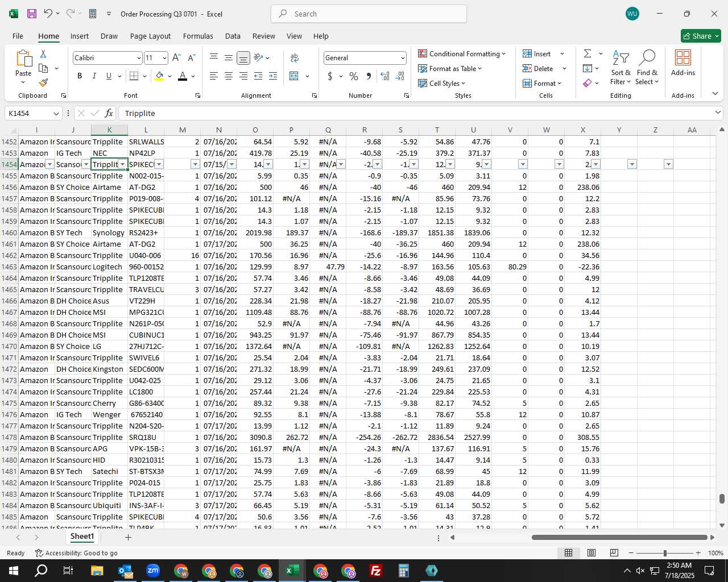Viewport: 728px width, 582px height.
Task: Decrease indent in Alignment group
Action: tap(258, 76)
